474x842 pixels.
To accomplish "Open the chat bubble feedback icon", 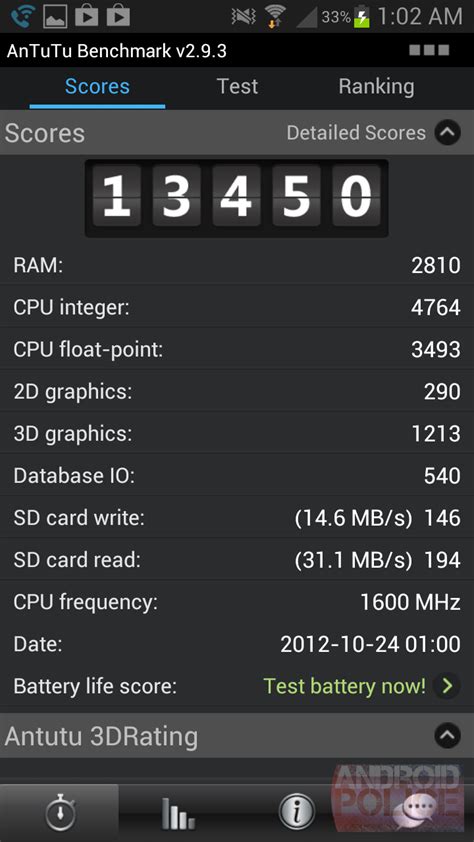I will pyautogui.click(x=414, y=814).
